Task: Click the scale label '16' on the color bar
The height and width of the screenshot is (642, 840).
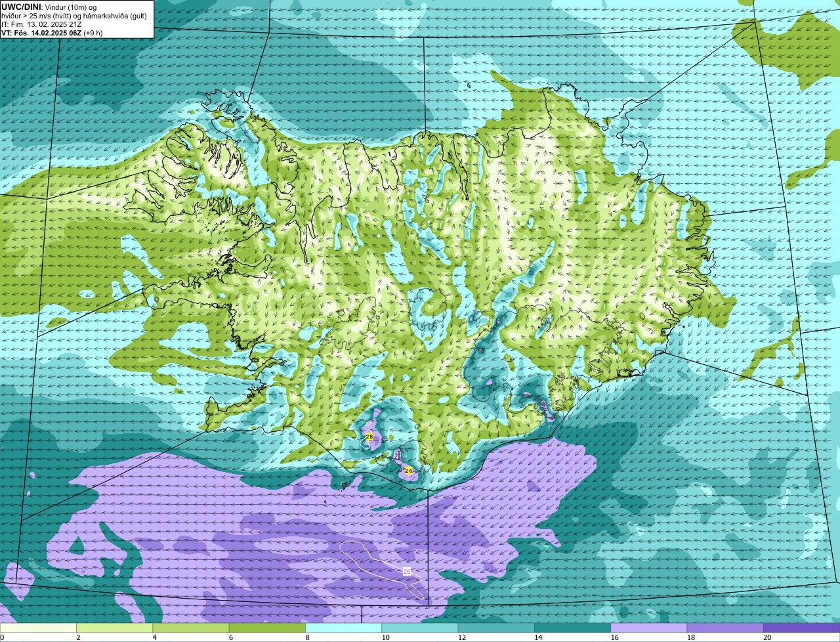Action: pos(614,637)
